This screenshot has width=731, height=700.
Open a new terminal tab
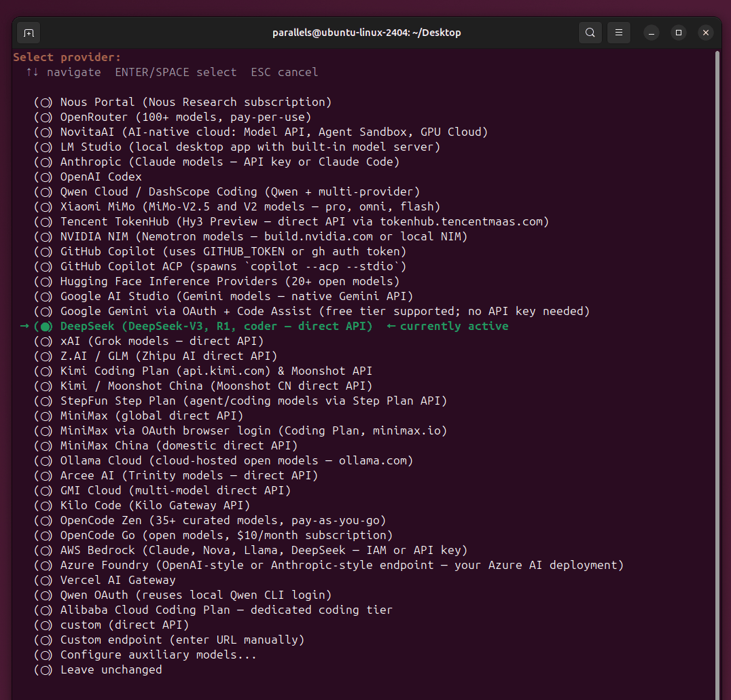pos(29,33)
